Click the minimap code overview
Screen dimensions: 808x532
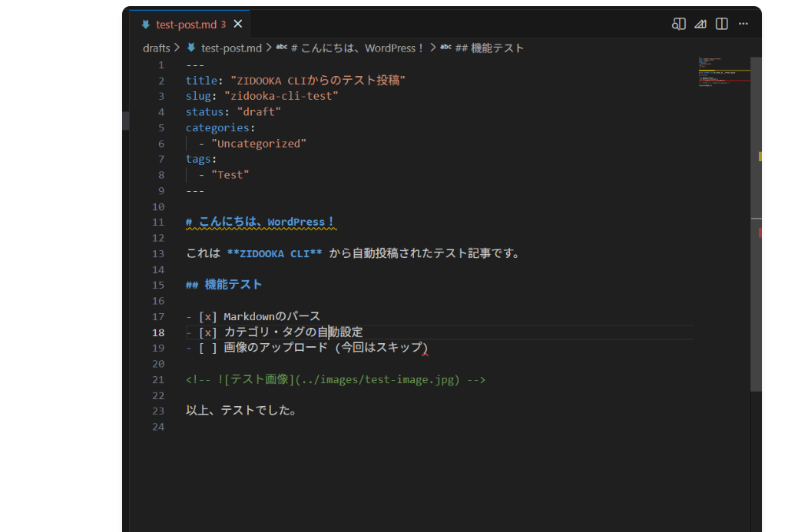click(722, 73)
